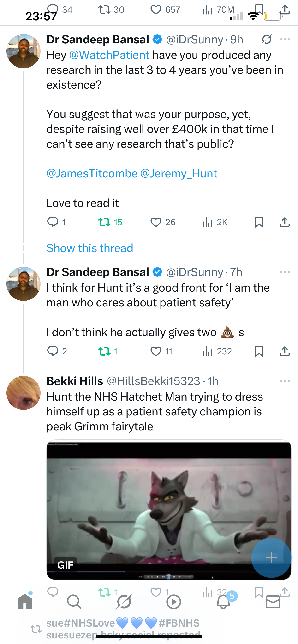Undo repost on the 9h Sandeep Bansal tweet
Image resolution: width=298 pixels, height=644 pixels.
(x=104, y=222)
